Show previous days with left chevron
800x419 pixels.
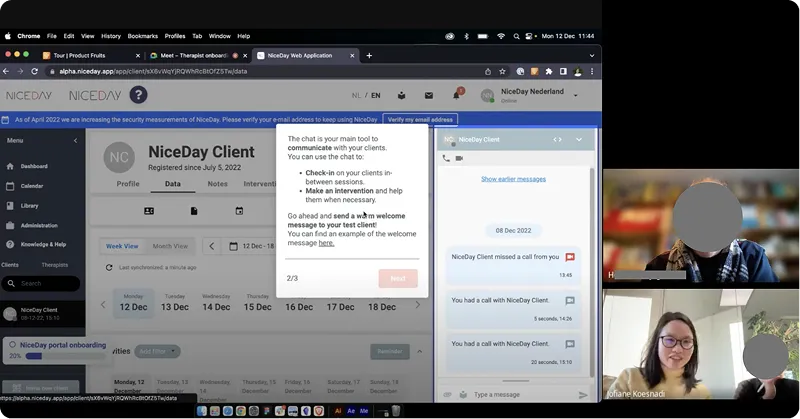coord(103,305)
